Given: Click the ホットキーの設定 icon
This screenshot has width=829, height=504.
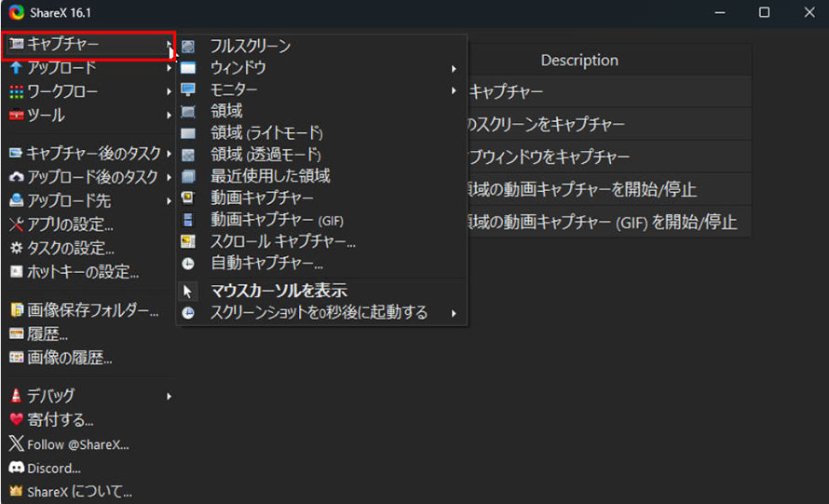Looking at the screenshot, I should tap(17, 272).
